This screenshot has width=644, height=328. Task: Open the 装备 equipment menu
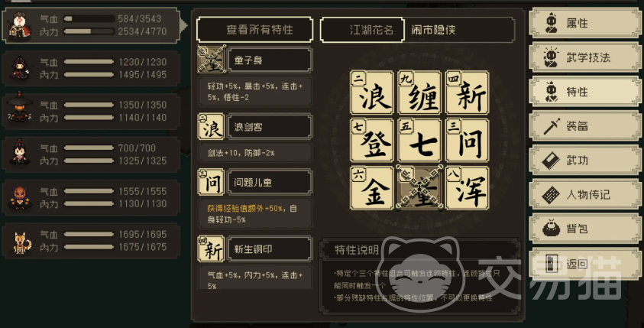[x=585, y=126]
